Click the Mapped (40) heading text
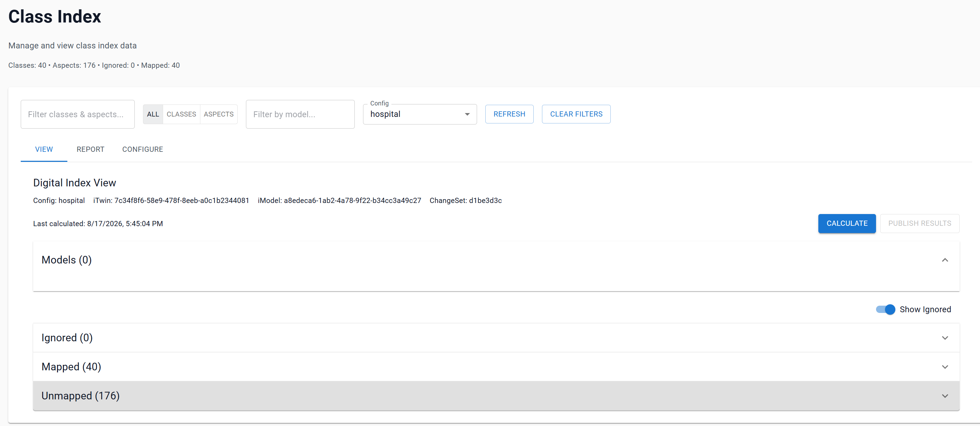This screenshot has width=980, height=426. 71,367
